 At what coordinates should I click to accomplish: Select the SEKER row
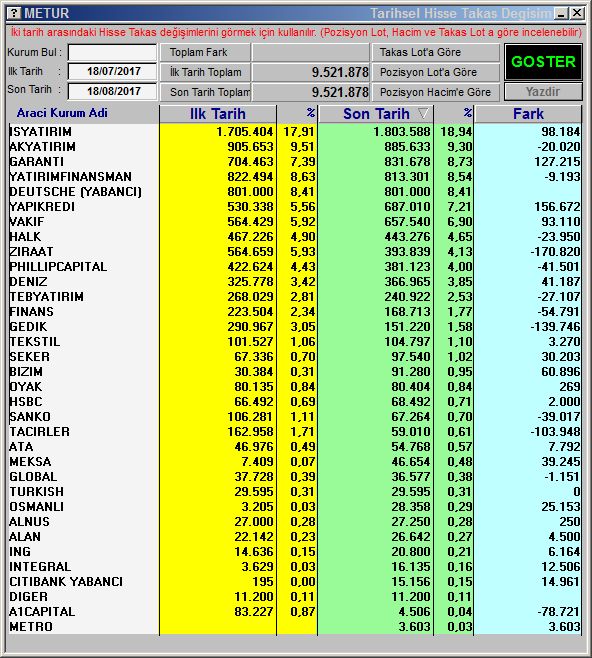tap(295, 357)
